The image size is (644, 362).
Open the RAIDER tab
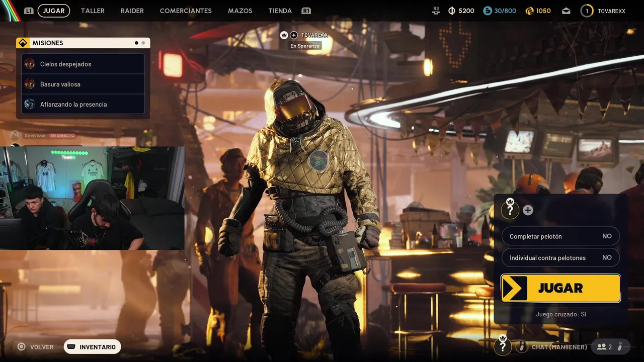[x=132, y=11]
